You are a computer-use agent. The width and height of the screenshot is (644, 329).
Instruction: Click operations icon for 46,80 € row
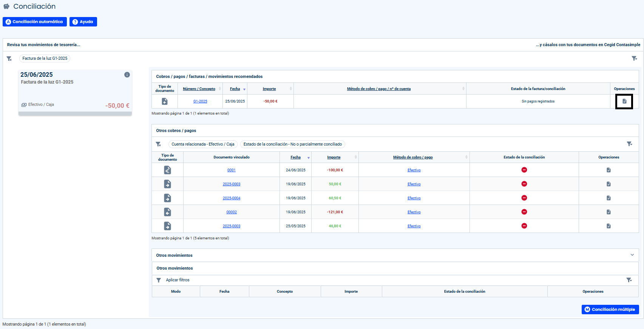pyautogui.click(x=608, y=226)
